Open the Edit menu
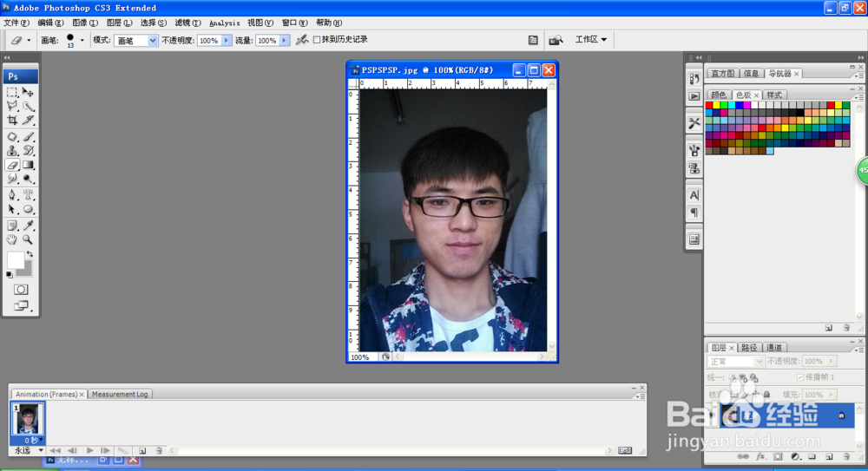The height and width of the screenshot is (471, 868). tap(50, 23)
